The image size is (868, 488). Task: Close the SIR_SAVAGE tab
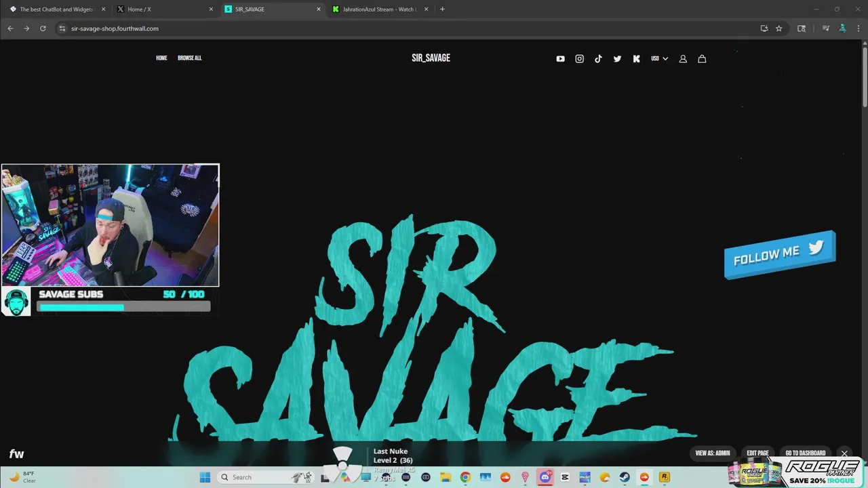[319, 9]
